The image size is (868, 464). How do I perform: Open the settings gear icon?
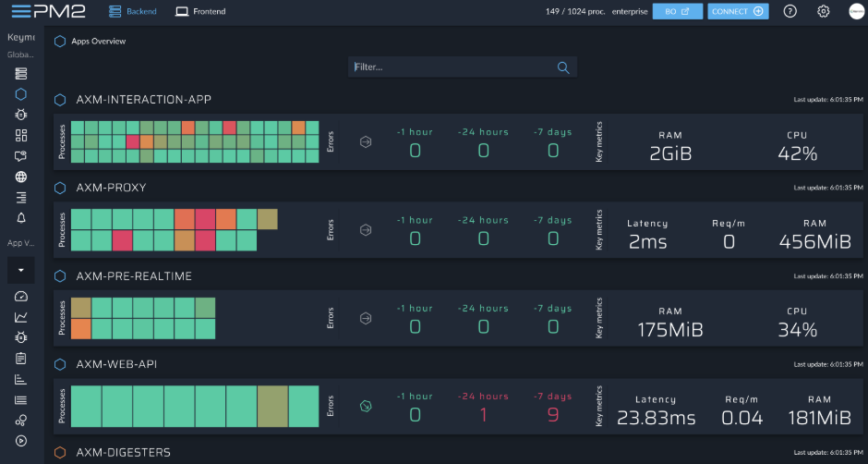(x=824, y=11)
